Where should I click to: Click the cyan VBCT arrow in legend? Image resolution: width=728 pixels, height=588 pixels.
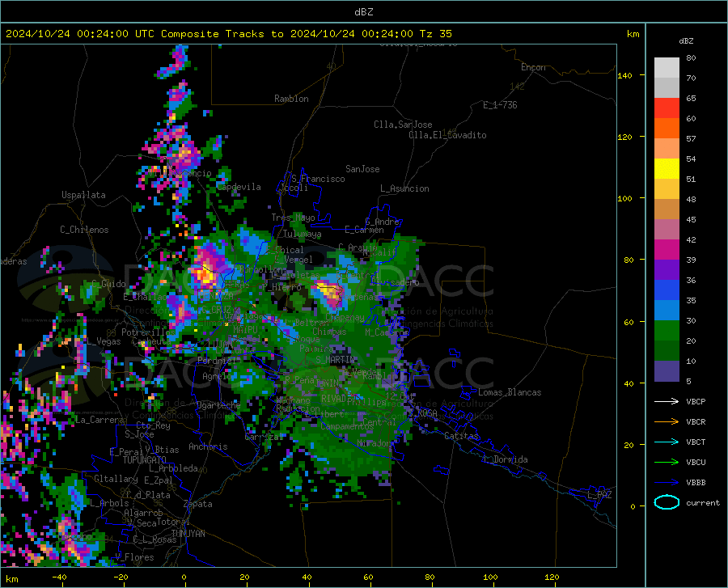coord(667,442)
